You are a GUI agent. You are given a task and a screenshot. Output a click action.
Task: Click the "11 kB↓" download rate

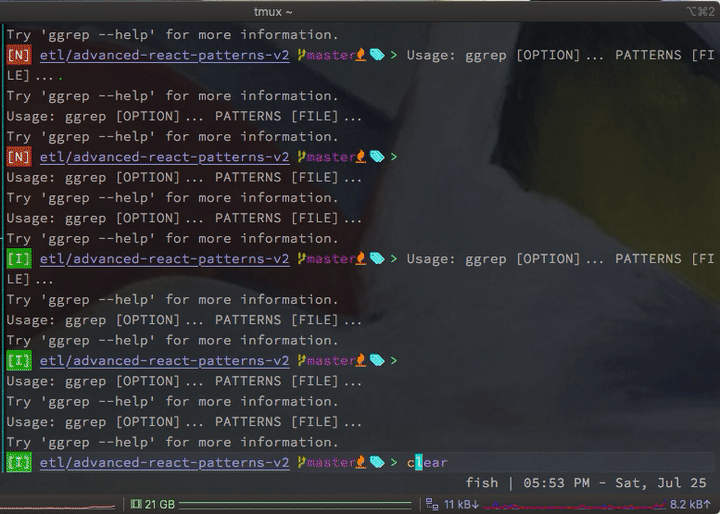coord(461,504)
